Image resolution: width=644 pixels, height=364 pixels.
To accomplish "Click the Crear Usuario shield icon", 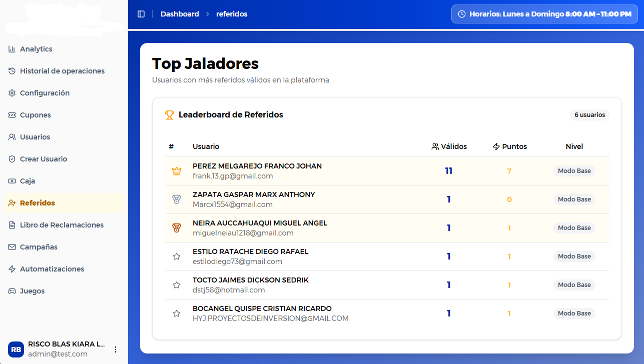I will pyautogui.click(x=12, y=159).
